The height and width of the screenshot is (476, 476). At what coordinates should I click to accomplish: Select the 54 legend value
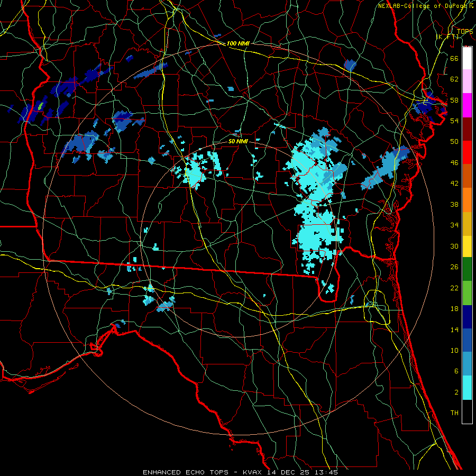[454, 121]
